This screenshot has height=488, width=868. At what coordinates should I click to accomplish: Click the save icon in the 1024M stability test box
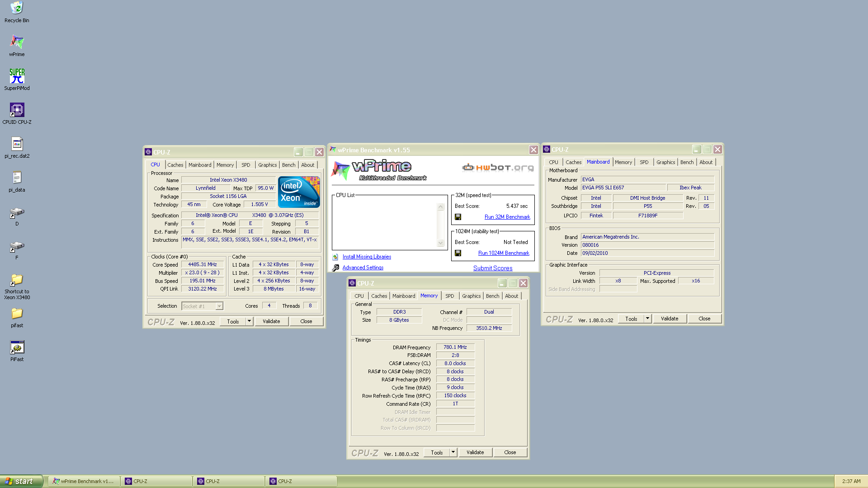(x=458, y=253)
